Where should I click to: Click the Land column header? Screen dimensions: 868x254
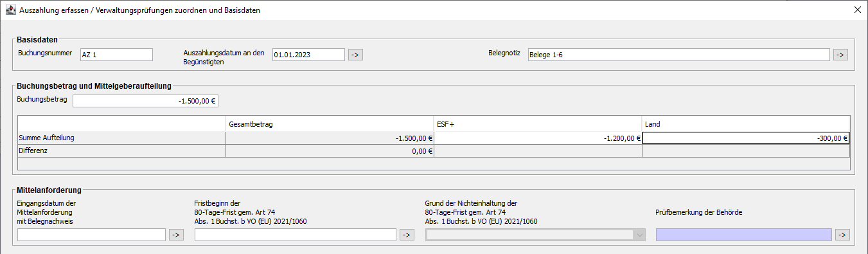[x=746, y=124]
